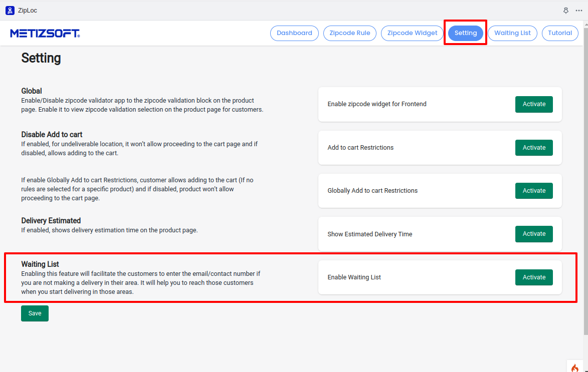The height and width of the screenshot is (372, 588).
Task: Pin the app using the pin icon
Action: tap(566, 10)
